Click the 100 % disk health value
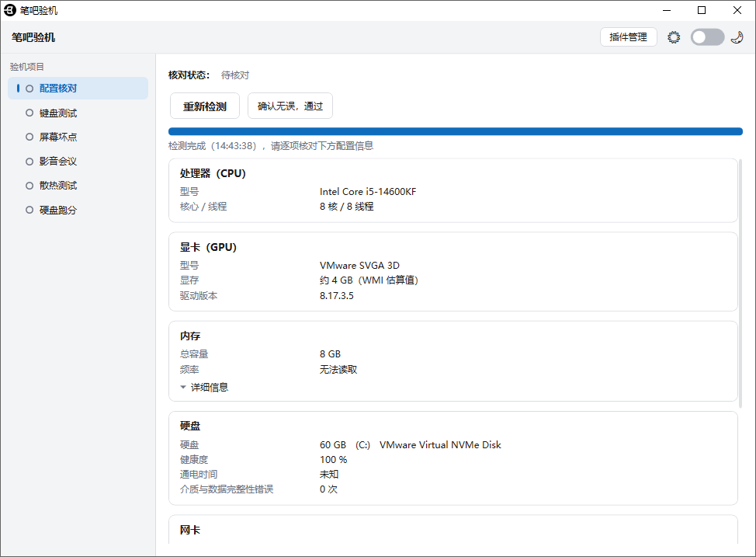Image resolution: width=756 pixels, height=557 pixels. pyautogui.click(x=333, y=460)
